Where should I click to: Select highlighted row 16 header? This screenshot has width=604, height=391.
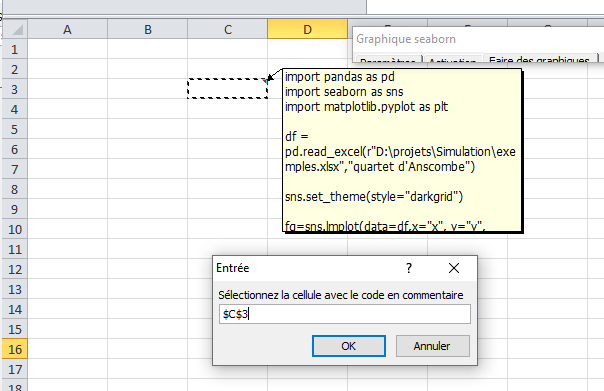point(15,349)
